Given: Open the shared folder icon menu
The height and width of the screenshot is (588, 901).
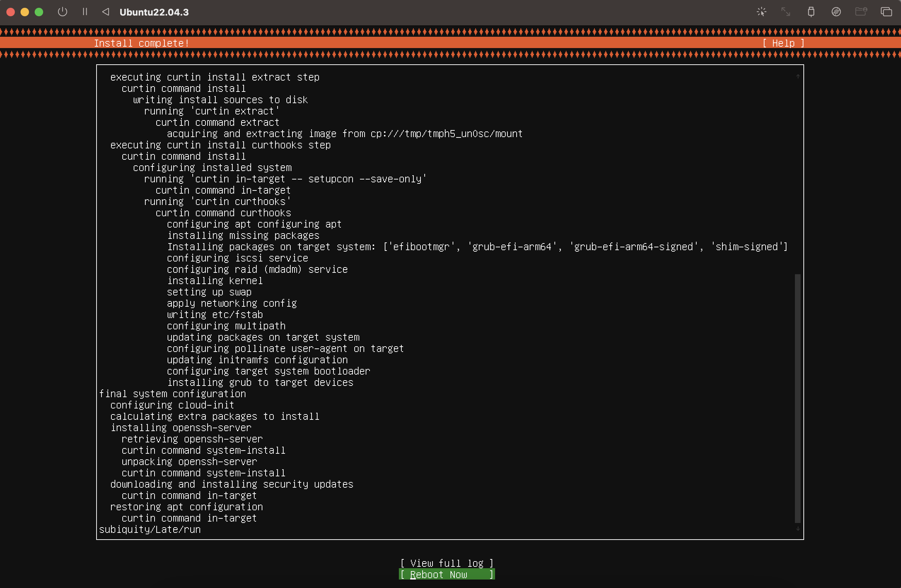Looking at the screenshot, I should point(861,12).
